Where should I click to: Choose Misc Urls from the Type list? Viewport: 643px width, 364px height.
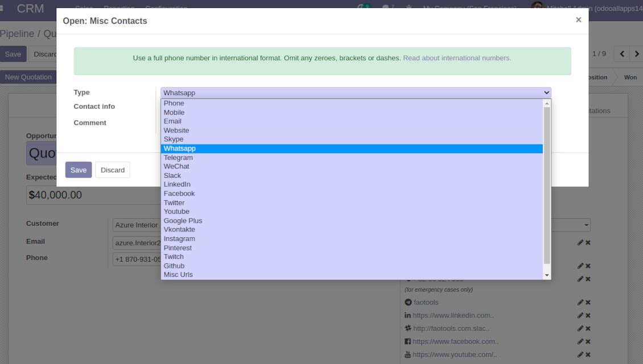tap(352, 275)
